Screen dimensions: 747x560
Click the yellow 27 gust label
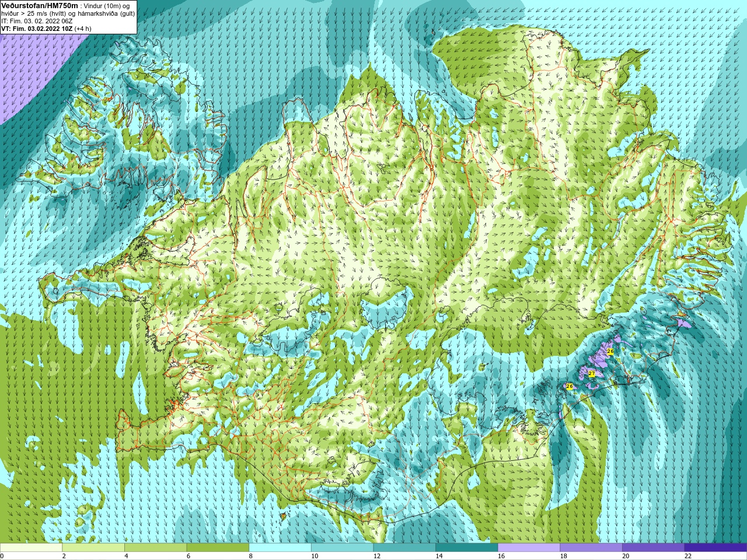591,374
